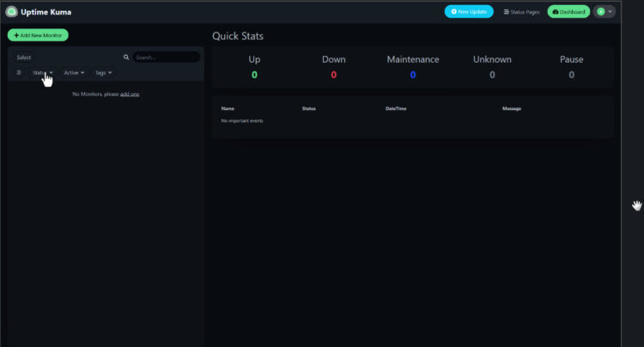Click Add New Monitor button
Viewport: 644px width, 347px height.
(x=38, y=35)
